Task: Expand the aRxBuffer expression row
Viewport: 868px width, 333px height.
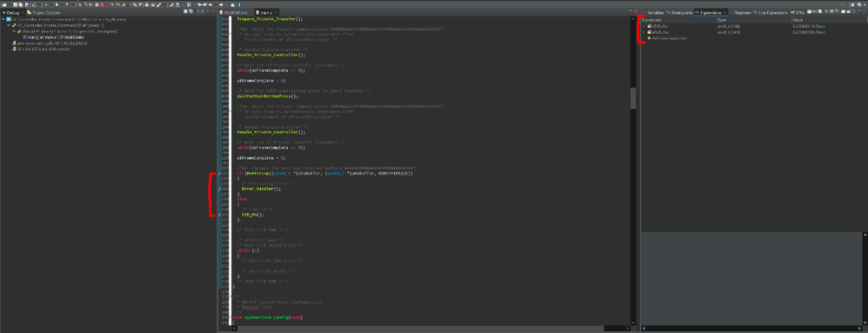Action: point(644,32)
